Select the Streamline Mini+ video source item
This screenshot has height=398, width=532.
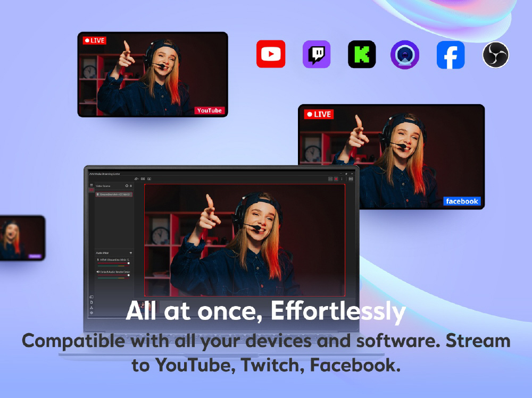click(x=114, y=194)
